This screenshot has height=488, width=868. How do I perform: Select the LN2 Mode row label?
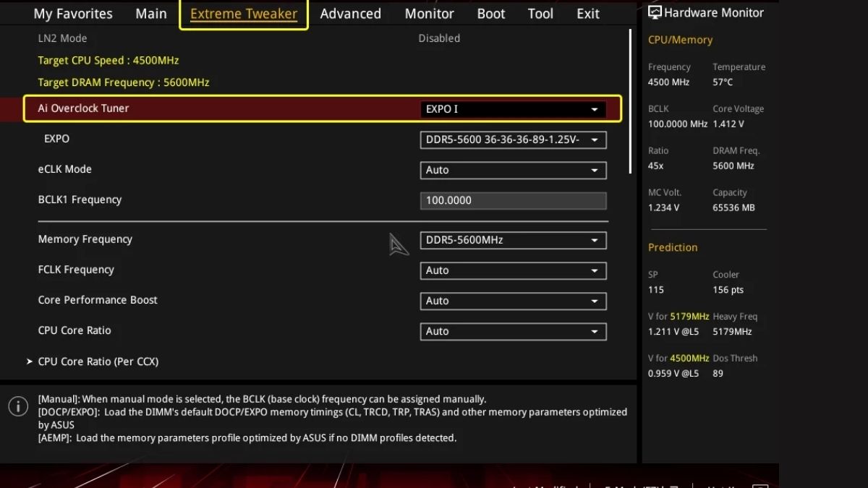(x=62, y=38)
